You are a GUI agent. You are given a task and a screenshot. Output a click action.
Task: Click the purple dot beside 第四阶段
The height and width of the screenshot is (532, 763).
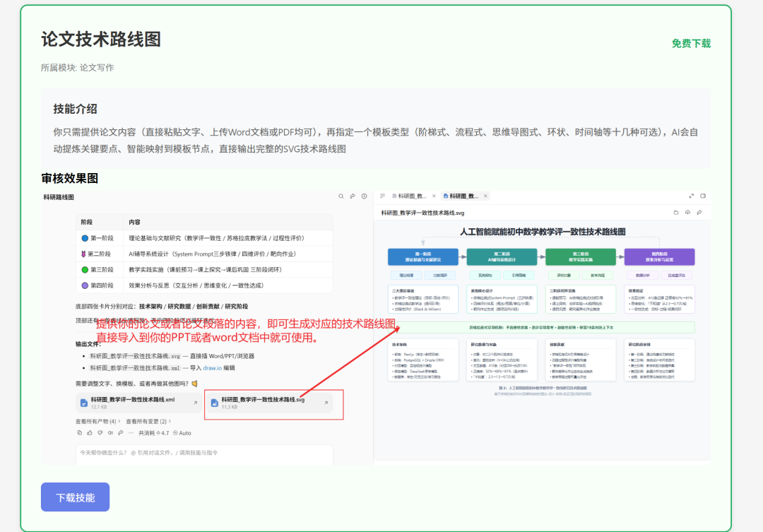(85, 285)
